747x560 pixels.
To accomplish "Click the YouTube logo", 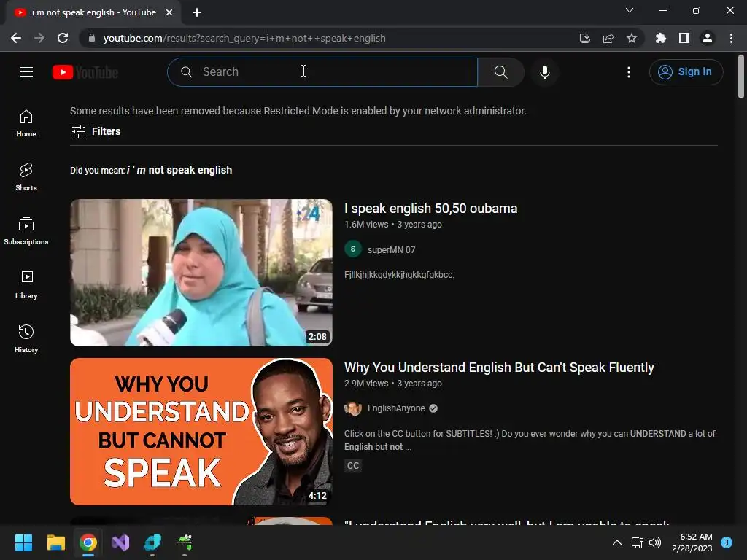I will pyautogui.click(x=85, y=72).
